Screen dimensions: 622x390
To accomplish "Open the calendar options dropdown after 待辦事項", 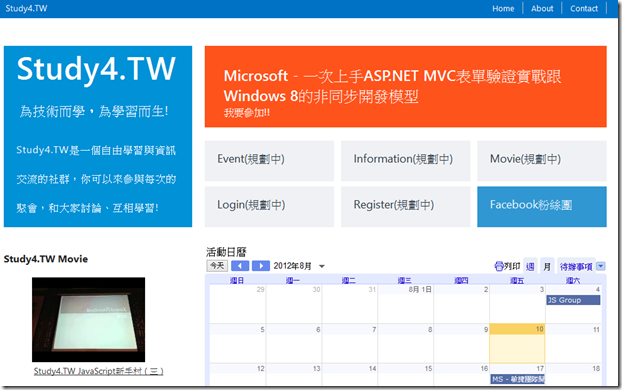I will pos(601,266).
